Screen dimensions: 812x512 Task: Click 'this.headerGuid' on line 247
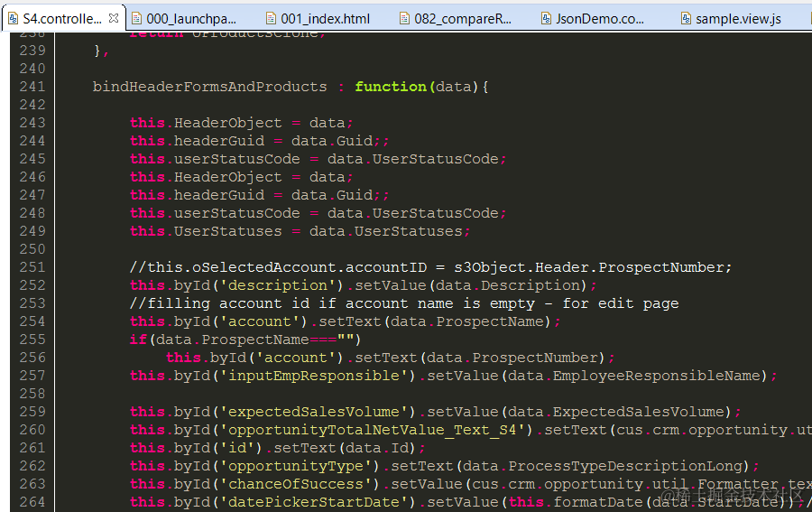click(197, 195)
